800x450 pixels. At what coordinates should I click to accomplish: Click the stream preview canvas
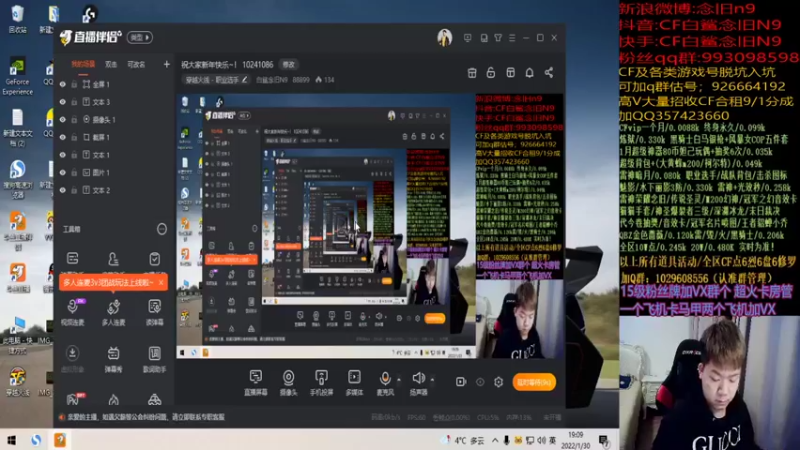coord(370,226)
